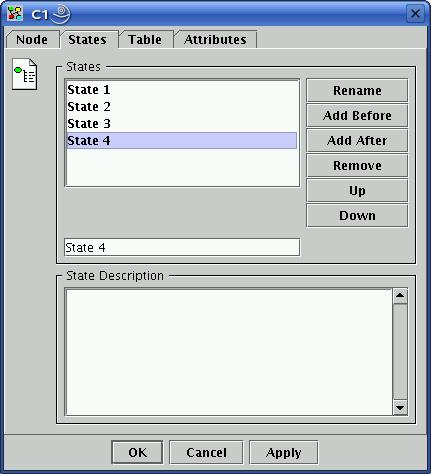This screenshot has width=431, height=474.
Task: Close the C1 dialog window
Action: [415, 14]
